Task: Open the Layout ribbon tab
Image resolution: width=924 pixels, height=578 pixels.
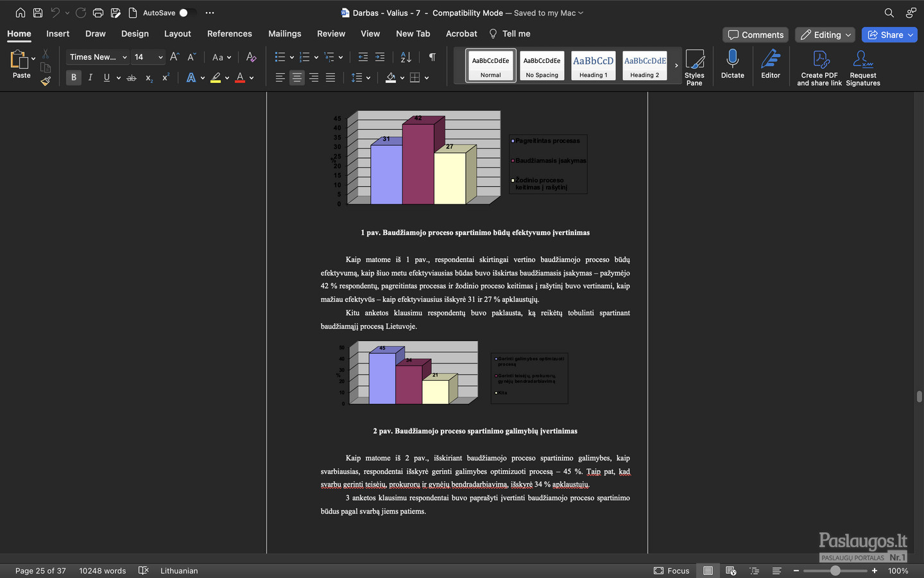Action: coord(177,33)
